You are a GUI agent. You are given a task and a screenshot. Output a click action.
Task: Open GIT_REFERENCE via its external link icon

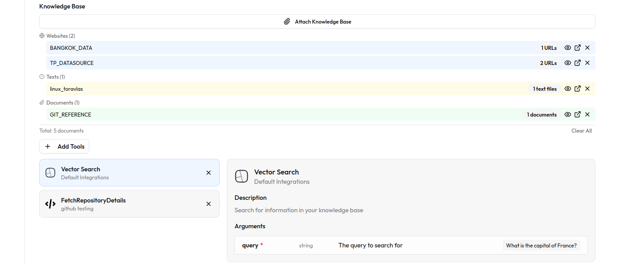coord(578,114)
